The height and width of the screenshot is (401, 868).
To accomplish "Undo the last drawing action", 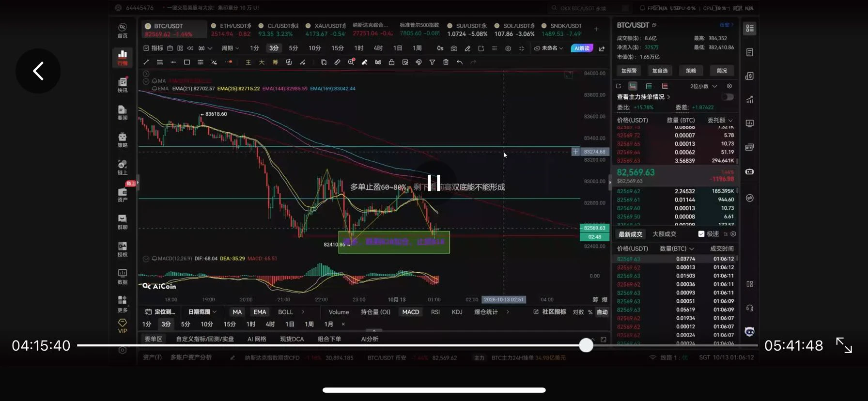I will tap(459, 62).
